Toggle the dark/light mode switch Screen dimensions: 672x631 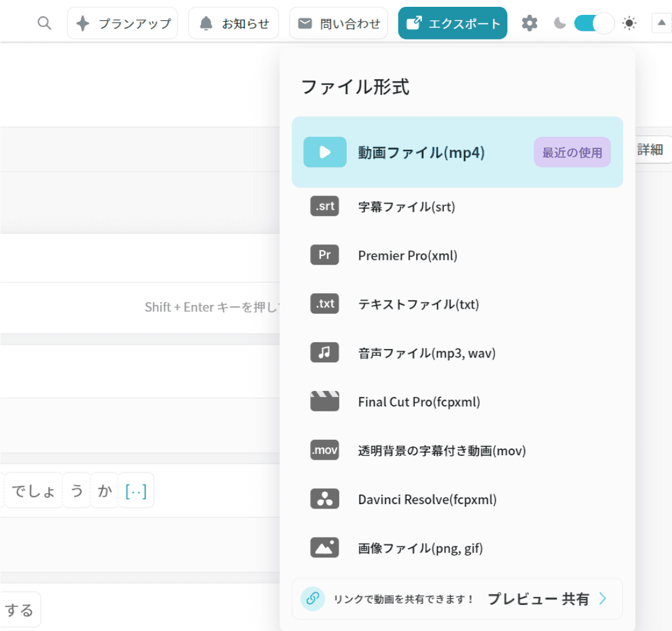click(593, 24)
